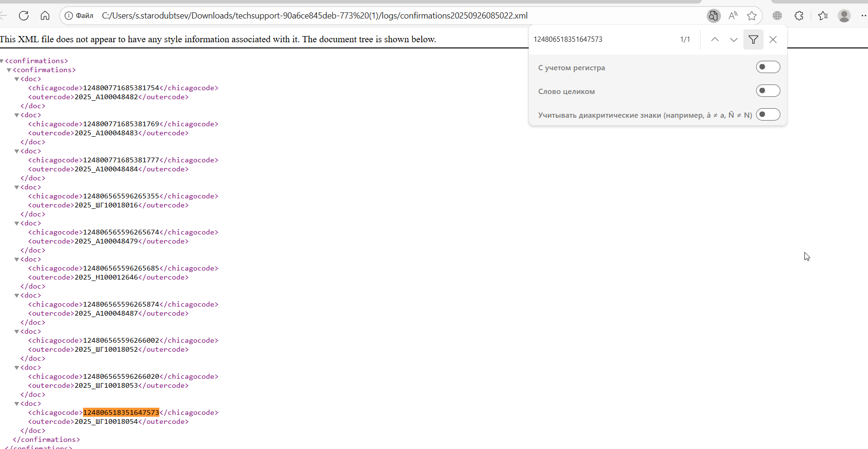
Task: Open the Extensions puzzle icon
Action: coord(799,16)
